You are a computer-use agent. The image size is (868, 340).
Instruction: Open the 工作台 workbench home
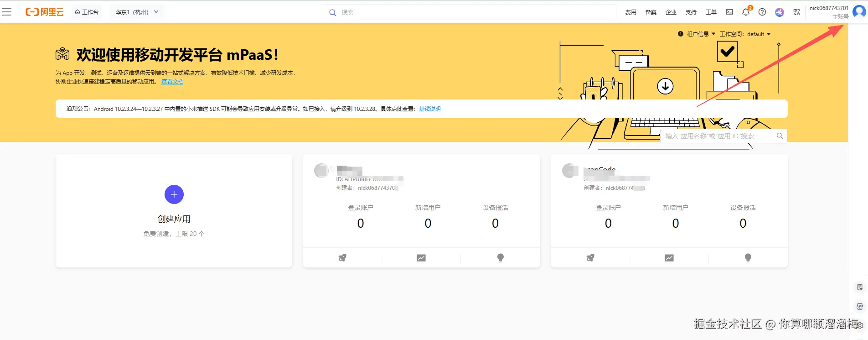[87, 12]
